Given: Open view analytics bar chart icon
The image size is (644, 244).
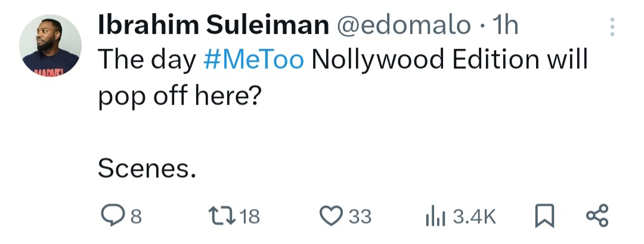Looking at the screenshot, I should point(434,216).
